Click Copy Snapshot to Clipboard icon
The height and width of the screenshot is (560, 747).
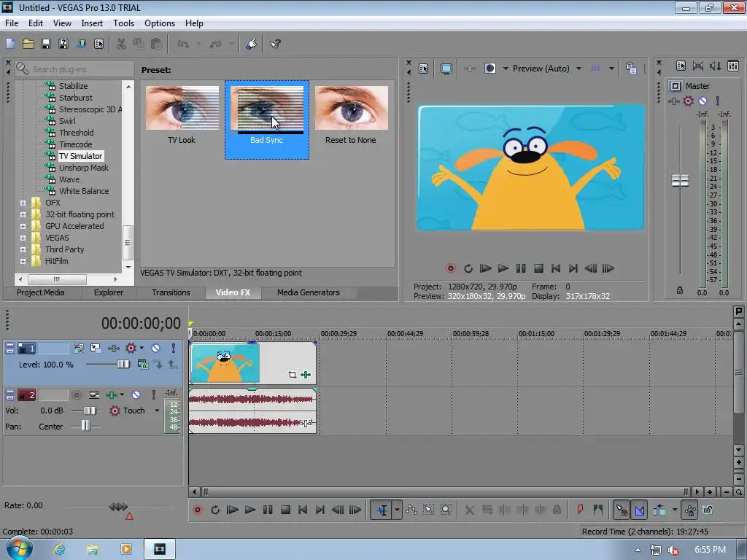[x=631, y=69]
